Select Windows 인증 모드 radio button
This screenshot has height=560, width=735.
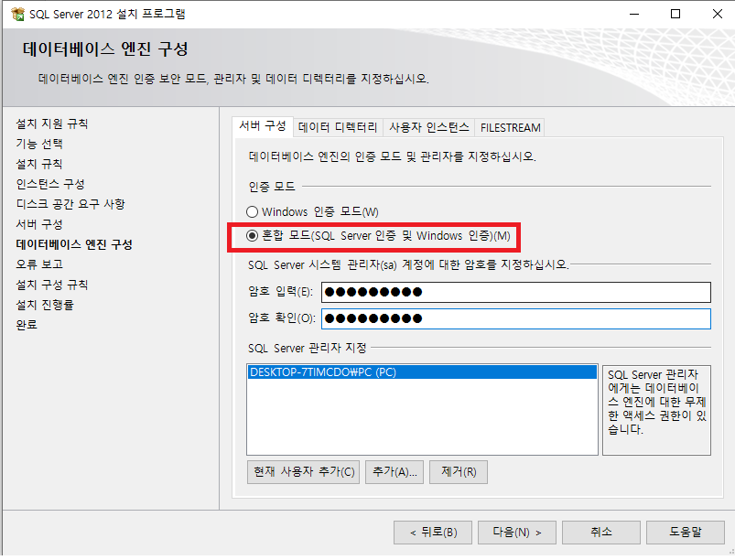253,211
